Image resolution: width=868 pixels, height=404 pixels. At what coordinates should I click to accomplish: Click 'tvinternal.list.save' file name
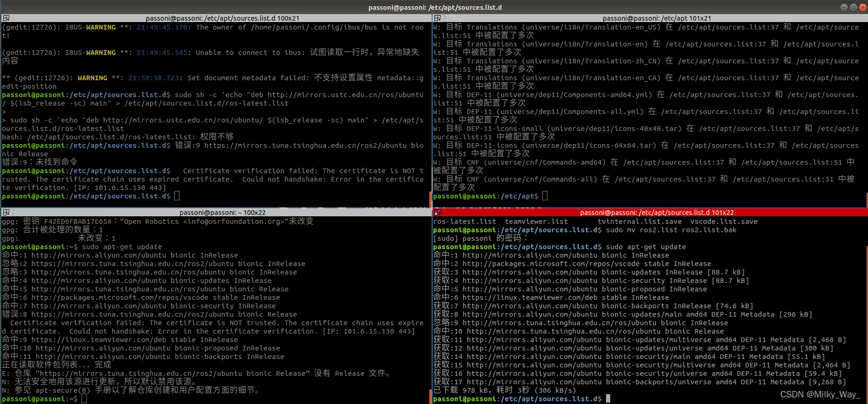pyautogui.click(x=640, y=221)
